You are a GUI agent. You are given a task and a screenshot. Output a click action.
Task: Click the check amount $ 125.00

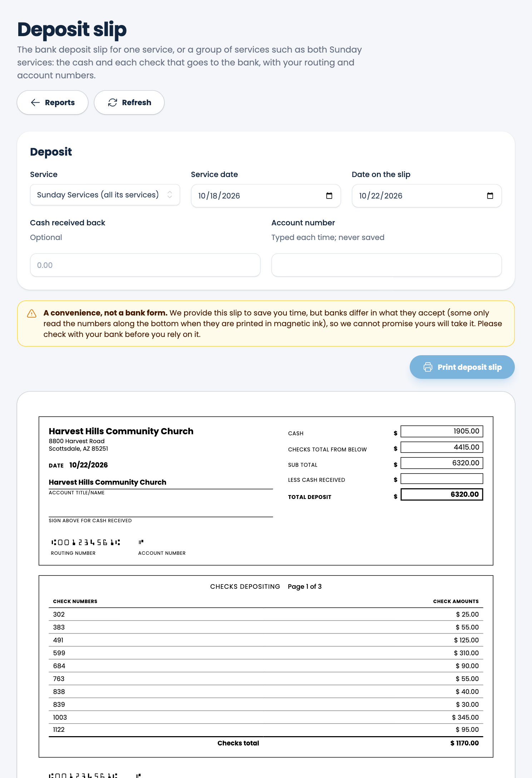[x=466, y=640]
